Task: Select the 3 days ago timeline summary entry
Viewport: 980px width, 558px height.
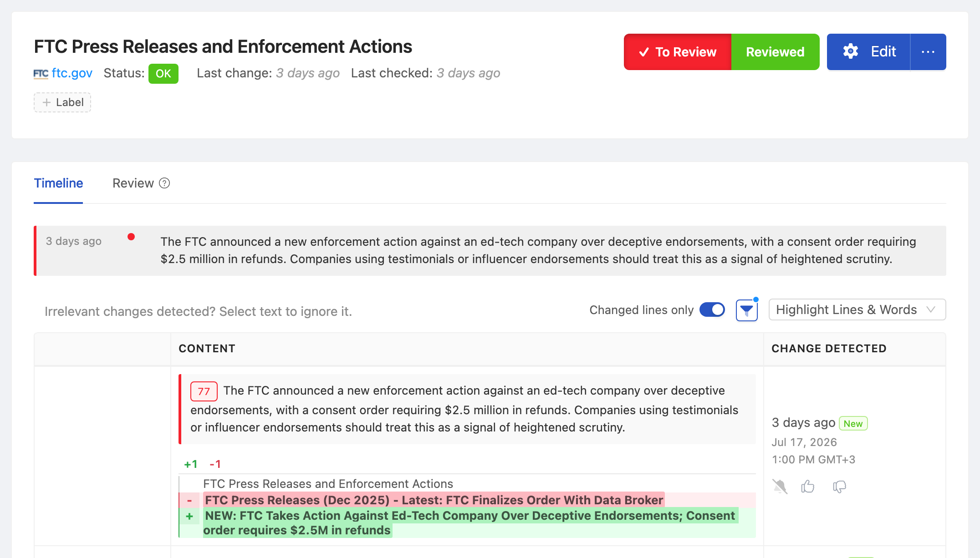Action: pos(490,251)
